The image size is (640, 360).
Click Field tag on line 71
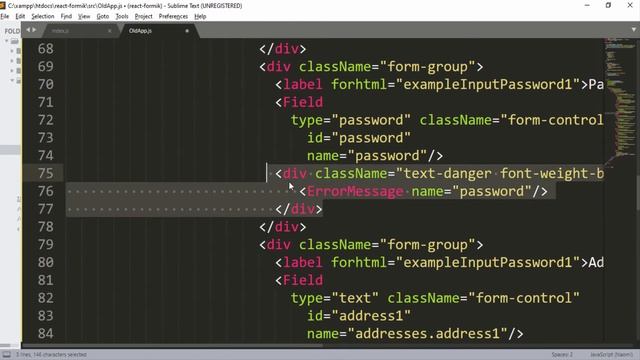click(303, 102)
